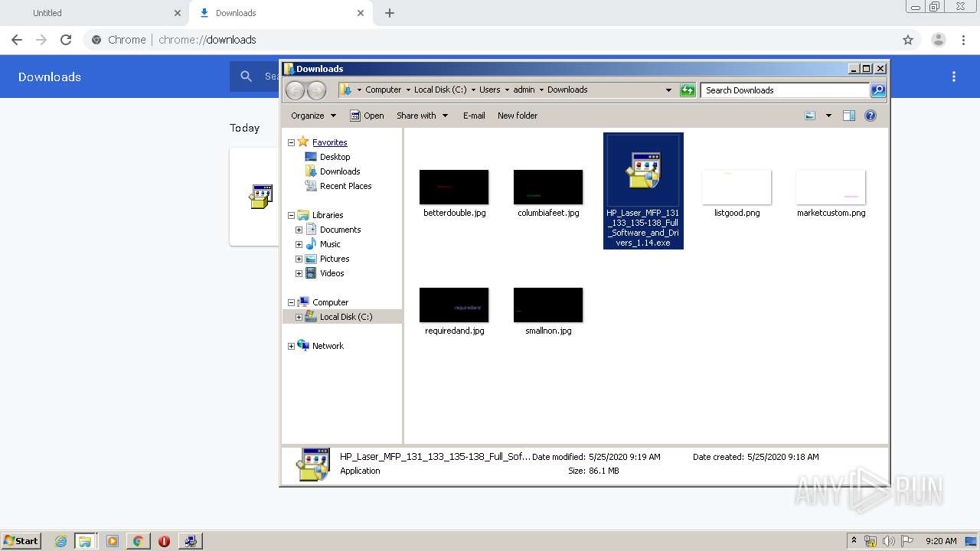Click the search magnifier in Explorer

(878, 90)
